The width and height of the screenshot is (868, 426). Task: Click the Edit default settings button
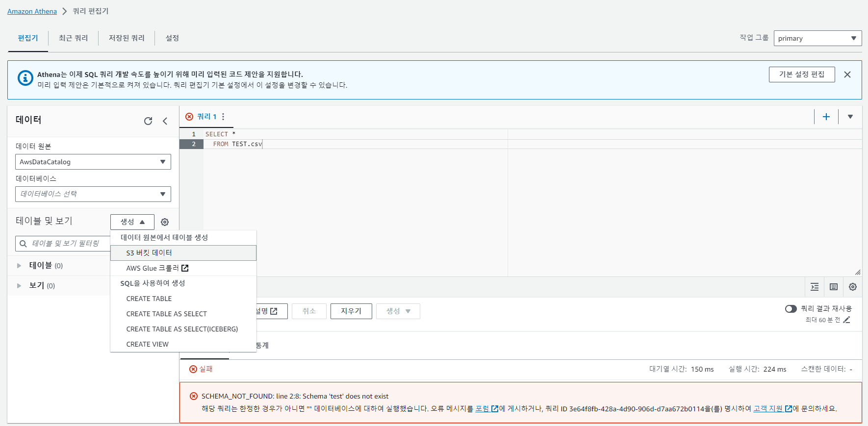(802, 75)
